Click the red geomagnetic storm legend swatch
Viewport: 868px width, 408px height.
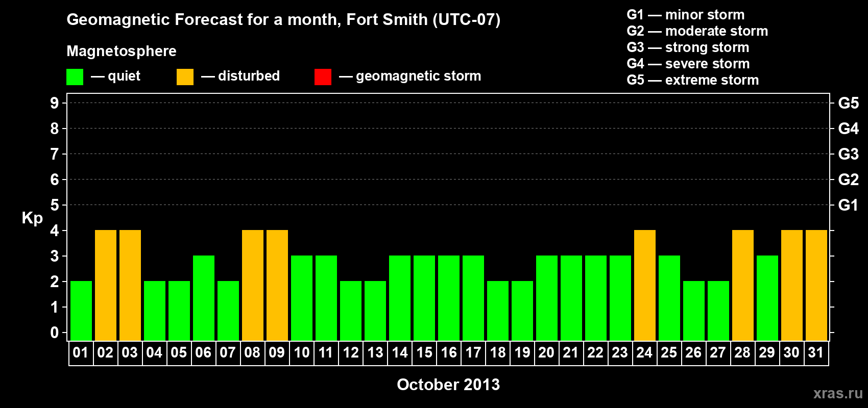pos(323,77)
